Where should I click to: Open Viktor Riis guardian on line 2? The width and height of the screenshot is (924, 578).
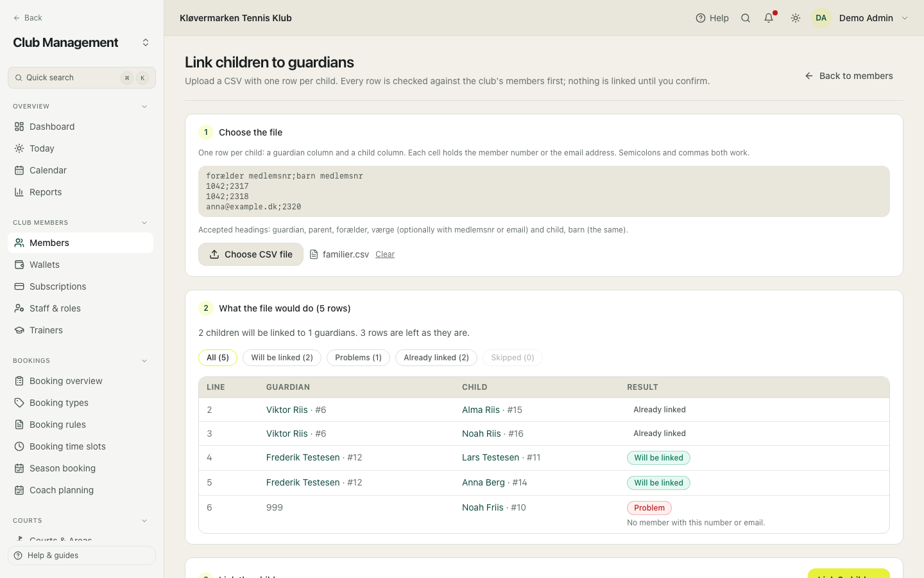pos(287,410)
